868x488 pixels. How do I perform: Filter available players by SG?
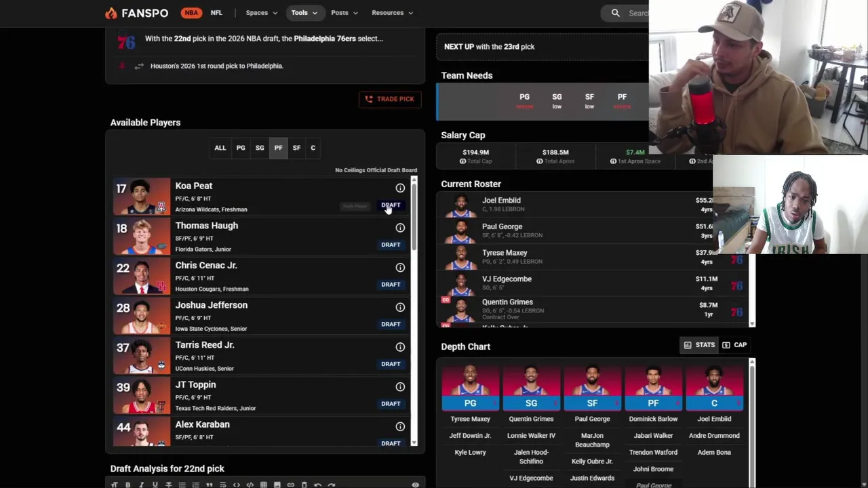260,148
